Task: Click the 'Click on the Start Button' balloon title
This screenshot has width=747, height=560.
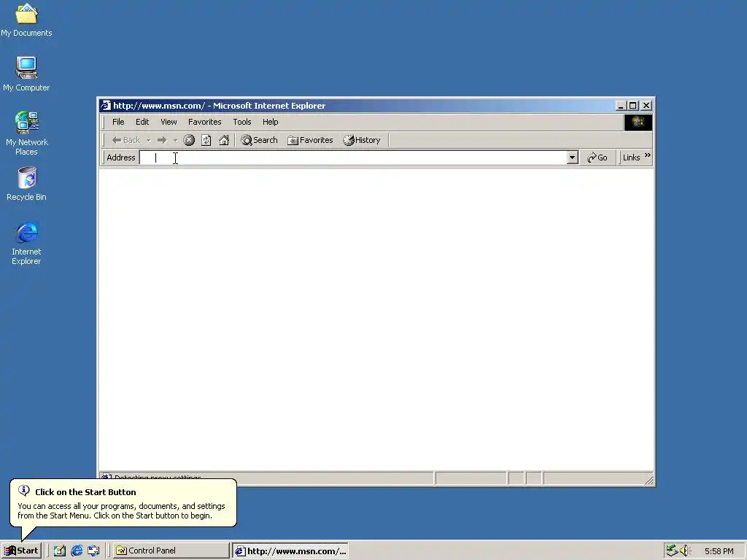Action: coord(85,492)
